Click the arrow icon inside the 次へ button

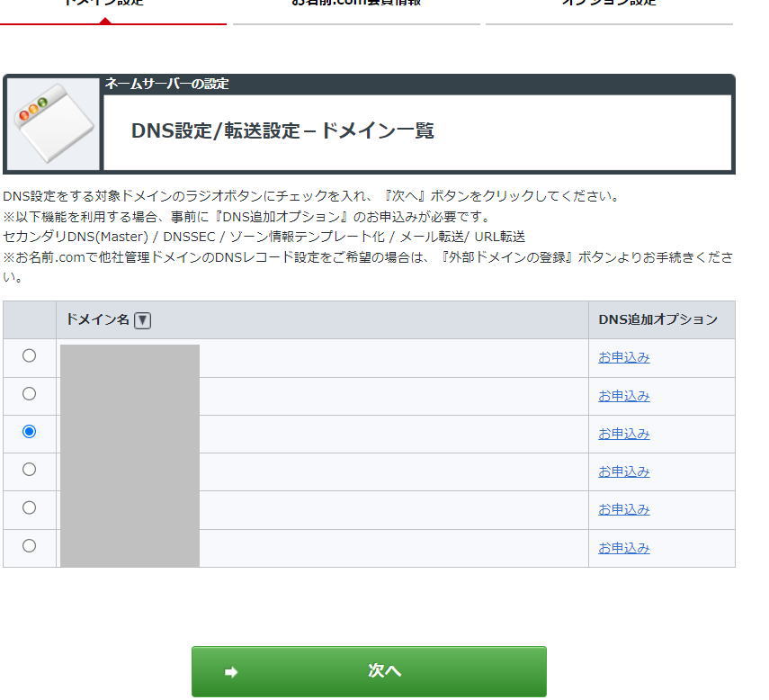(x=231, y=670)
